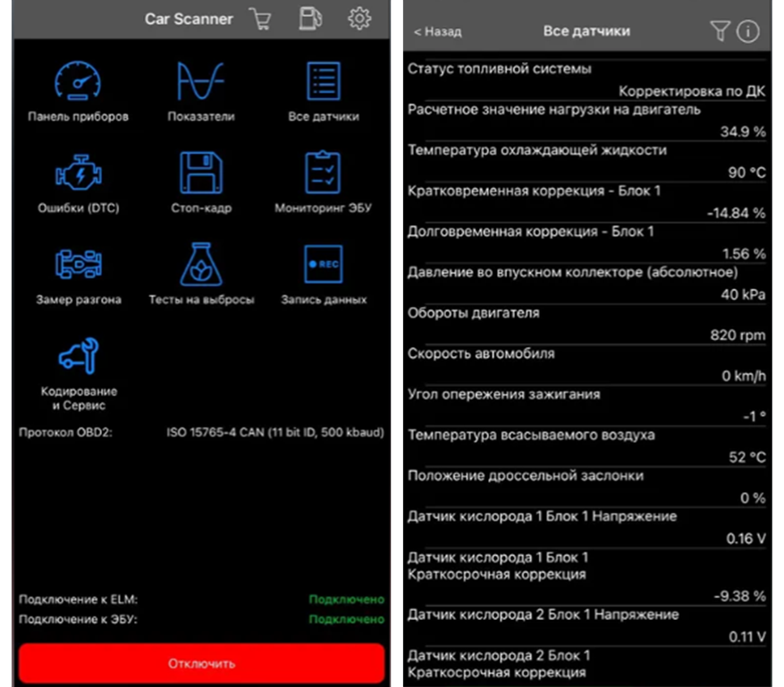Screen dimensions: 784x687
Task: Open Стоп-кадр freeze frame
Action: pos(201,183)
